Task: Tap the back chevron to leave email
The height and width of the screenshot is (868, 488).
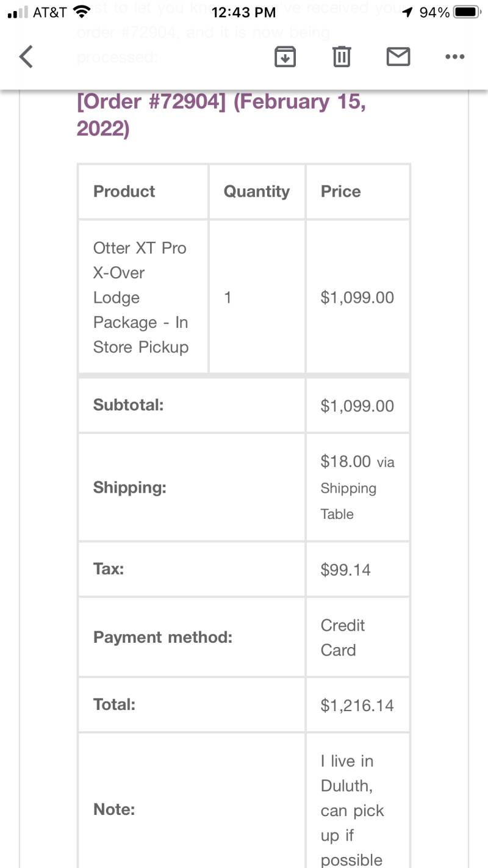Action: [26, 57]
